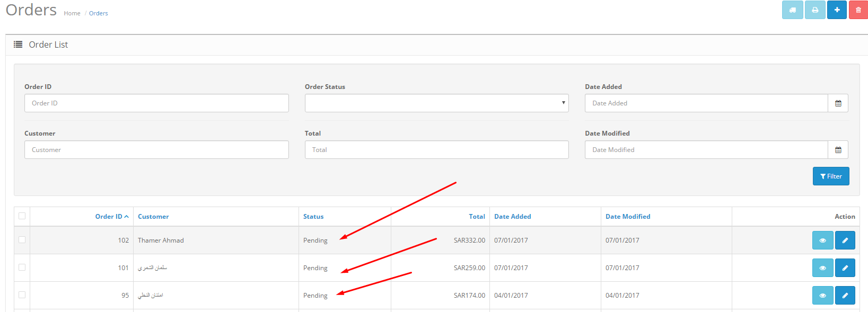Viewport: 868px width, 312px height.
Task: Sort by Total column header
Action: coord(477,217)
